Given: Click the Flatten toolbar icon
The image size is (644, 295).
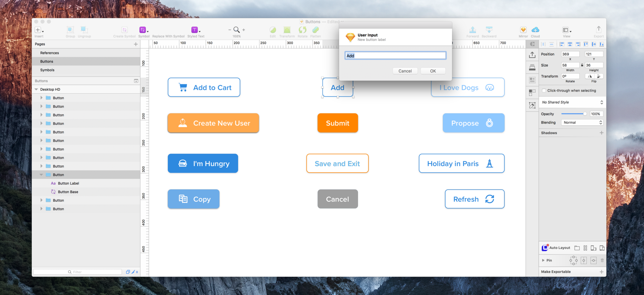Looking at the screenshot, I should point(316,30).
